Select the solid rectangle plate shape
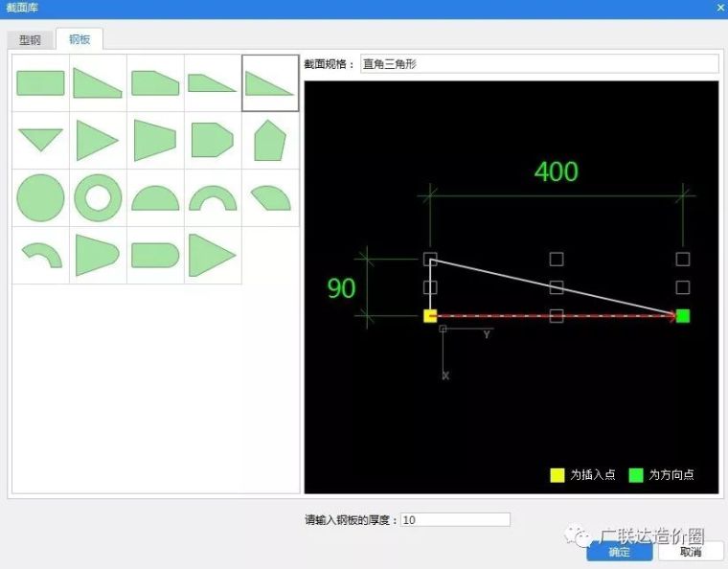 [x=40, y=83]
